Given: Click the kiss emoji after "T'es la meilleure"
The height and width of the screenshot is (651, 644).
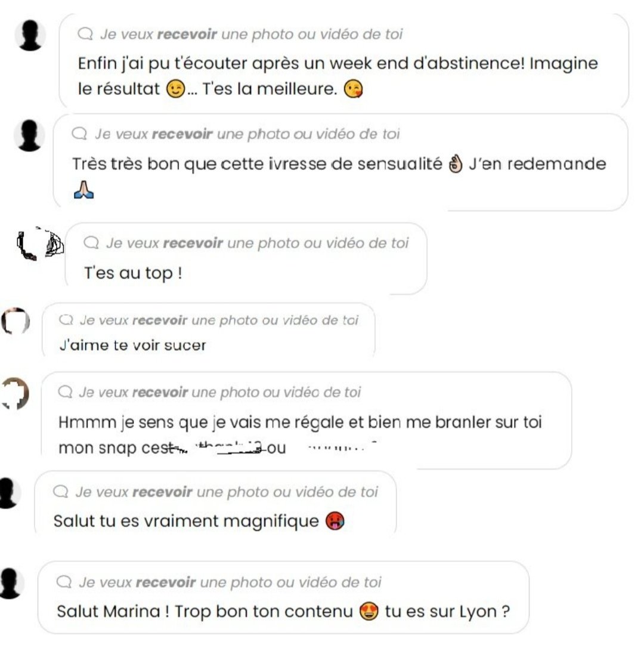Looking at the screenshot, I should pyautogui.click(x=353, y=89).
